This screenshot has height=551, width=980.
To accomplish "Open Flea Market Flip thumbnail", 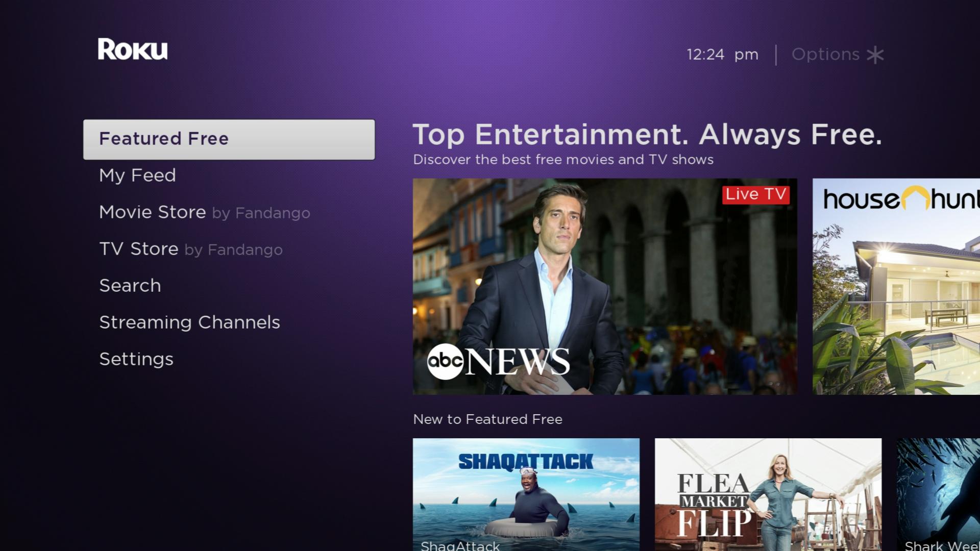I will pos(768,494).
